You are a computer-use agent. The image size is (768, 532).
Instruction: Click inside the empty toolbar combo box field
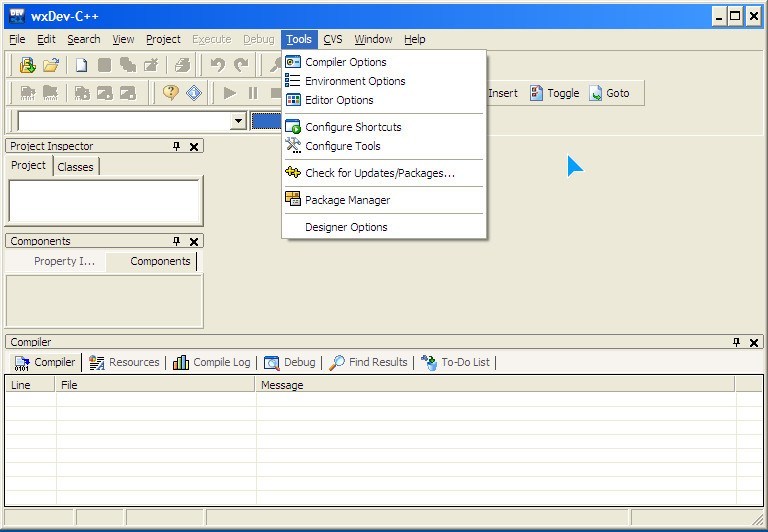(124, 121)
